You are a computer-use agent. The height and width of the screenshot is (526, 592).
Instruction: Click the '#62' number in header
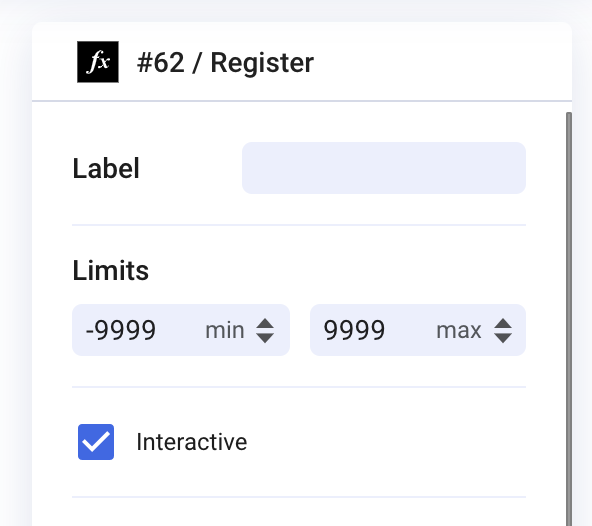coord(161,63)
